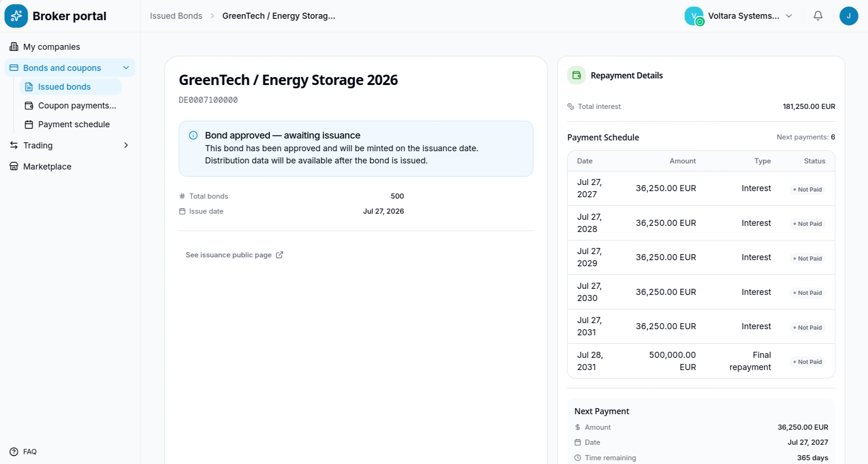This screenshot has height=464, width=868.
Task: Click the Trading arrows icon
Action: [x=14, y=145]
